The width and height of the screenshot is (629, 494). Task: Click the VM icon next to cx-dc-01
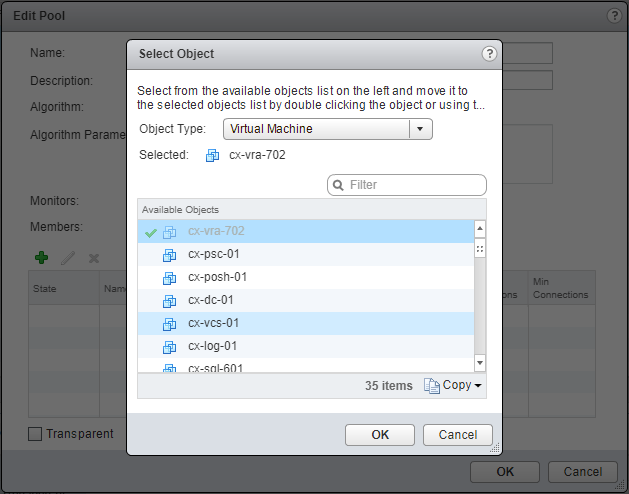(x=169, y=300)
